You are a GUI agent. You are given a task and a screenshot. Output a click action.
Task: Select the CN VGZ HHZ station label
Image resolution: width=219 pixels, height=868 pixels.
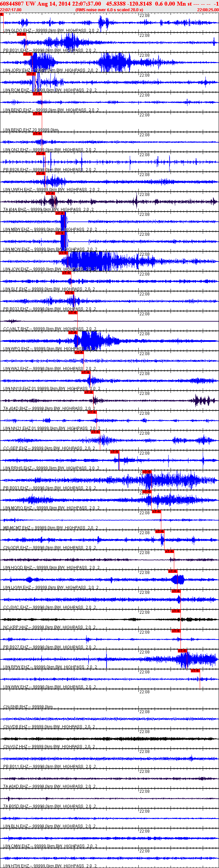(x=49, y=746)
